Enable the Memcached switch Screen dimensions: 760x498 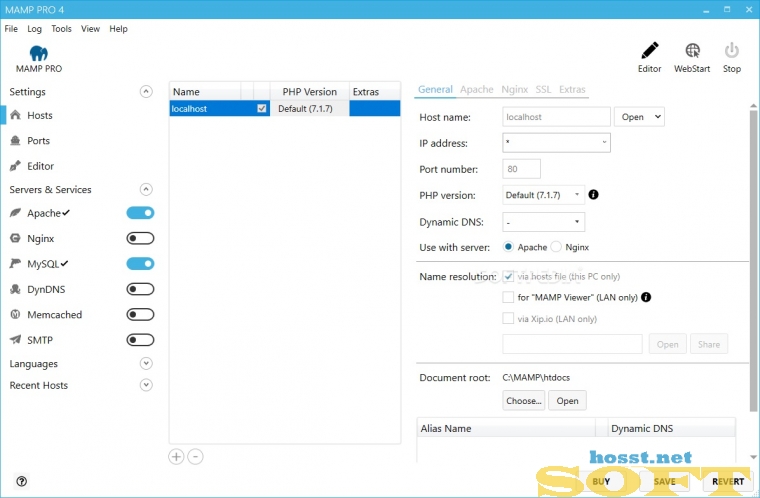tap(141, 314)
